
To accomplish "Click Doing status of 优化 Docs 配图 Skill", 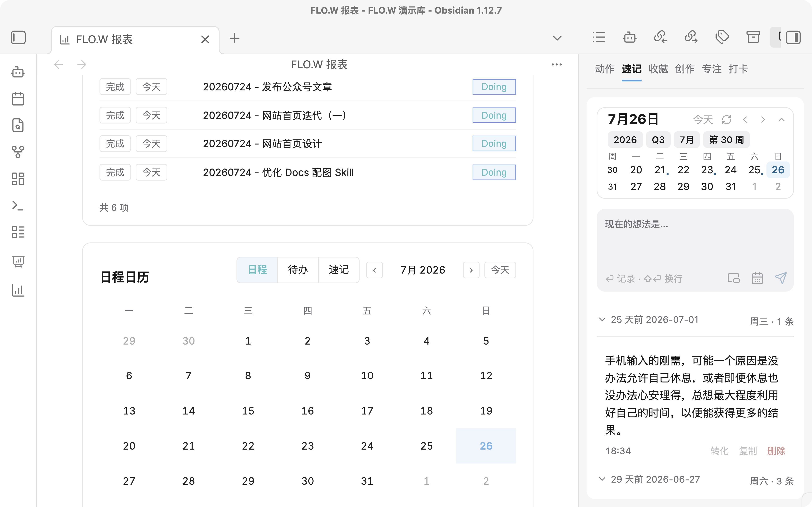I will 494,172.
